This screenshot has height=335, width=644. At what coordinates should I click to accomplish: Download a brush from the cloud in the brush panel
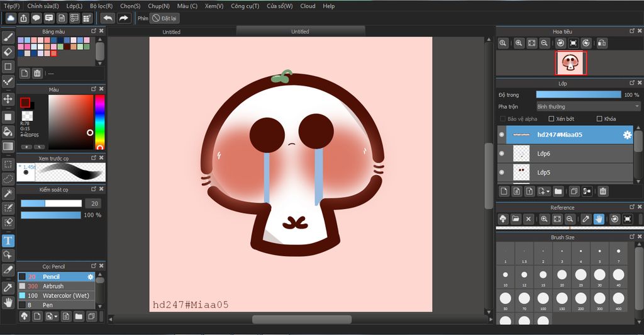coord(25,316)
